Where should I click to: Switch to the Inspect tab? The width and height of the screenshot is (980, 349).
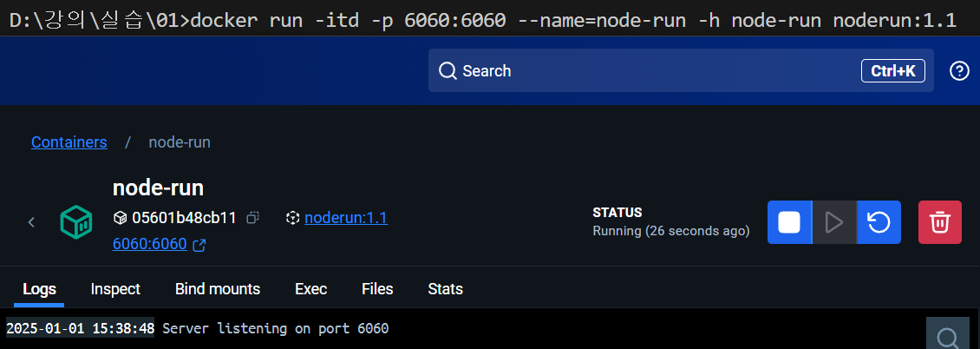point(115,289)
